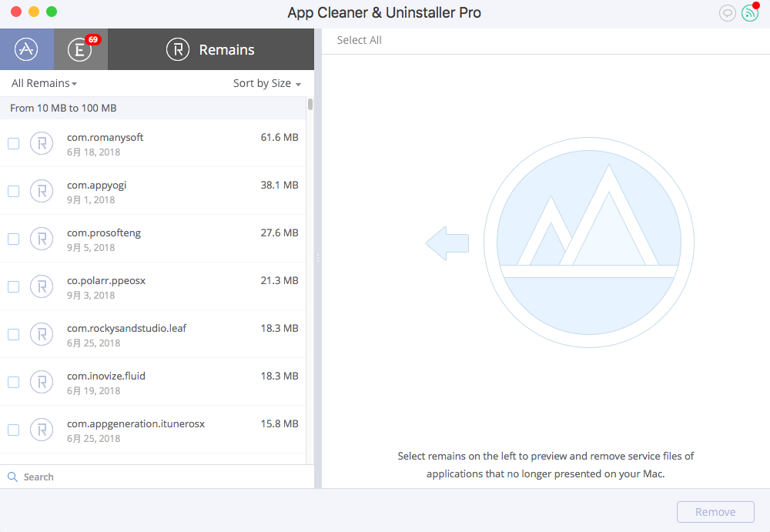Check the com.appyogi checkbox
Image resolution: width=770 pixels, height=532 pixels.
pyautogui.click(x=14, y=191)
